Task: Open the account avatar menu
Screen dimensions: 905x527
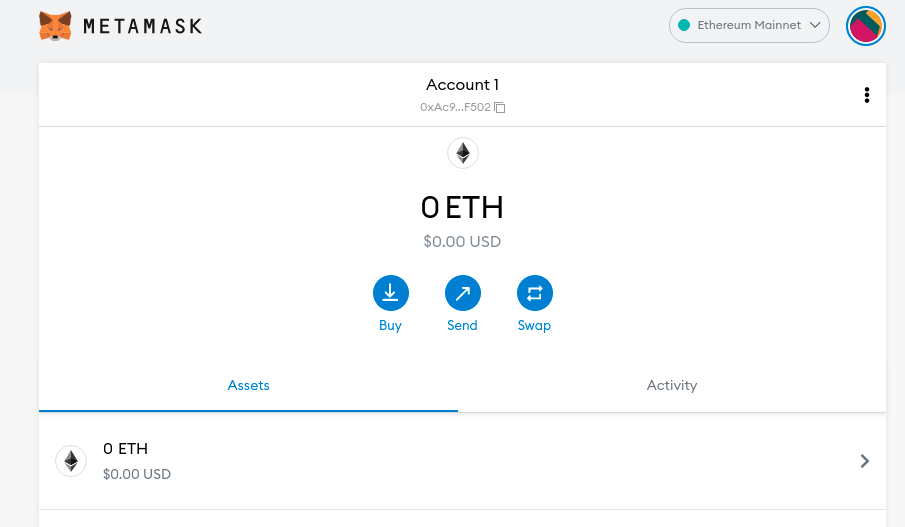Action: [x=865, y=26]
